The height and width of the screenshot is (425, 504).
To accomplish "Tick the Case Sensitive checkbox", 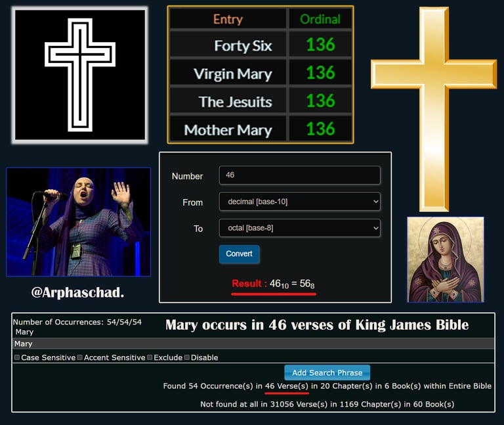I will [x=17, y=357].
